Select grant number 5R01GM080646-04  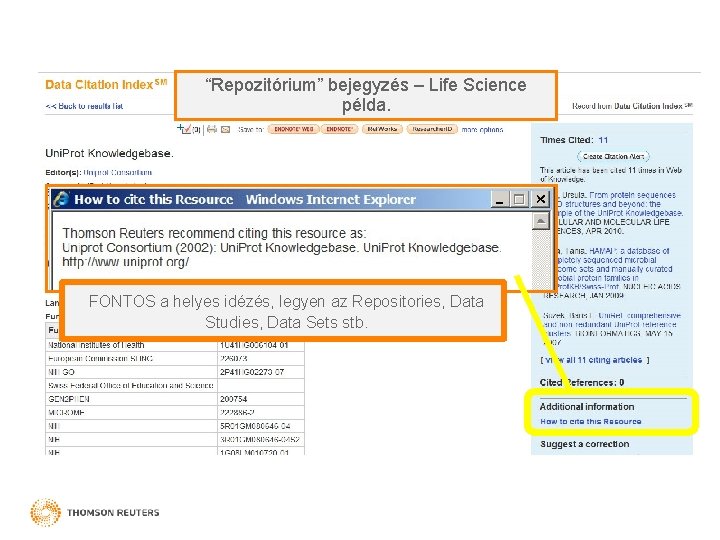[x=255, y=426]
